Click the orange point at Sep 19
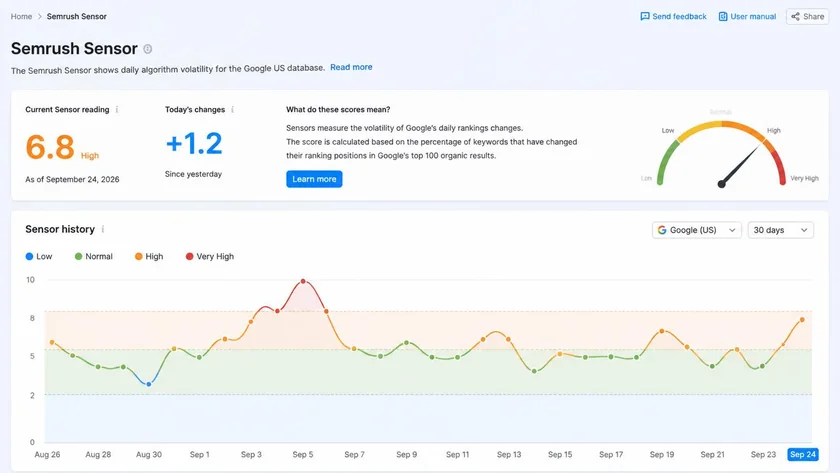840x473 pixels. (662, 331)
